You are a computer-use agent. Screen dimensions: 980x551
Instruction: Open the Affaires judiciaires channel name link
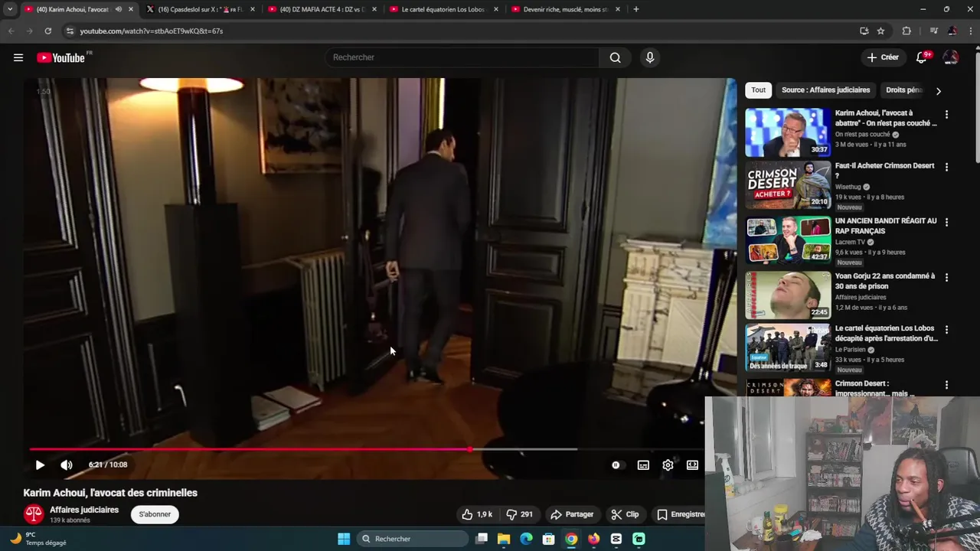(x=84, y=510)
